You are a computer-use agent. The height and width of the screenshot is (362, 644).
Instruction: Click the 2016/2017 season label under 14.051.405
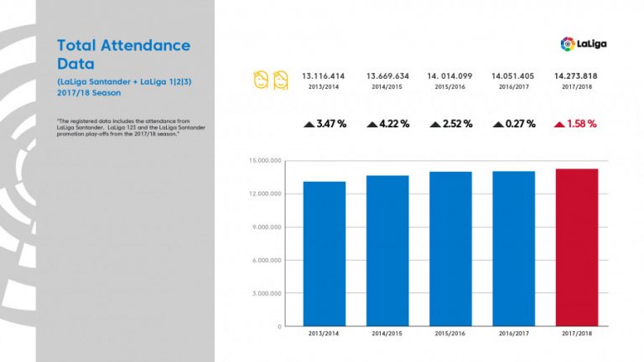click(x=514, y=87)
